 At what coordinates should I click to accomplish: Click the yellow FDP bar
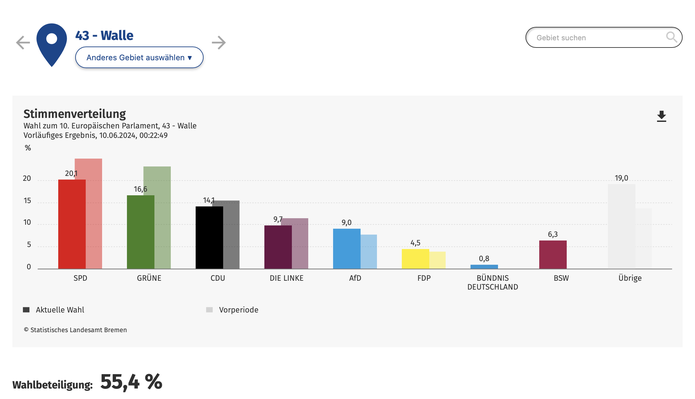(415, 259)
